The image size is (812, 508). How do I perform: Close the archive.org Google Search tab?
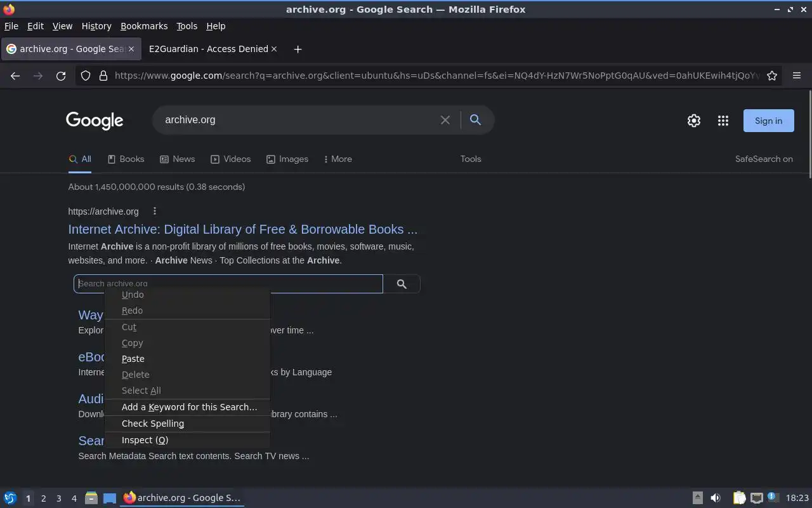click(x=131, y=49)
